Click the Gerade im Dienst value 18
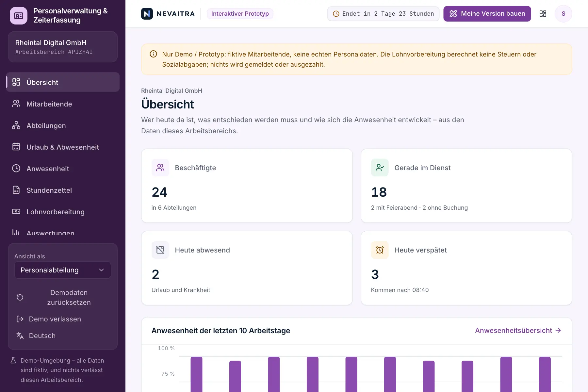The image size is (588, 392). tap(379, 192)
